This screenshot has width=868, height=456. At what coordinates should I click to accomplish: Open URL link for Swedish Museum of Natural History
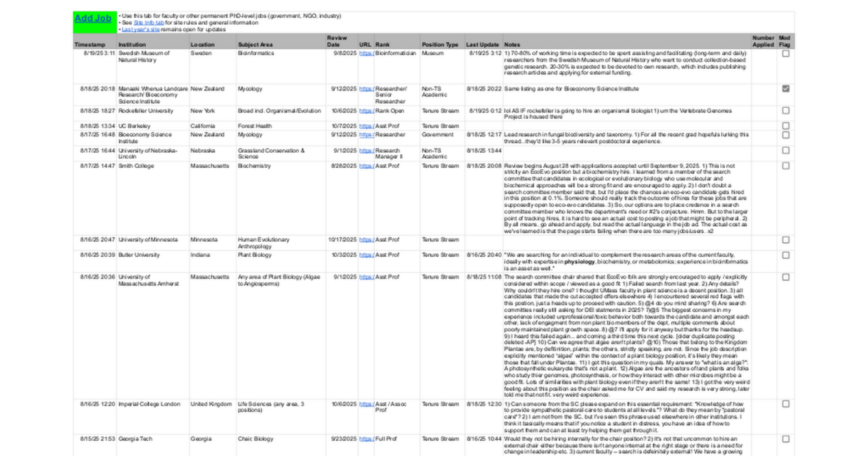tap(366, 53)
